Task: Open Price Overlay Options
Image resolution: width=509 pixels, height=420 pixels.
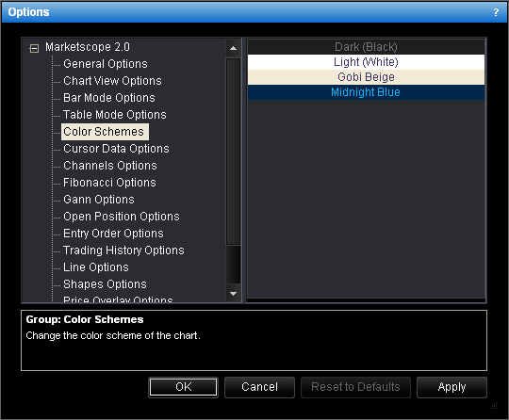Action: (118, 299)
